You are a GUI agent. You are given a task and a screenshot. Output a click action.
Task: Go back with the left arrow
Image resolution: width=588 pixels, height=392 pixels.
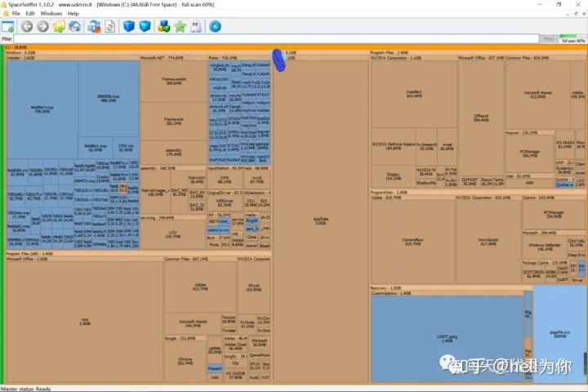27,26
